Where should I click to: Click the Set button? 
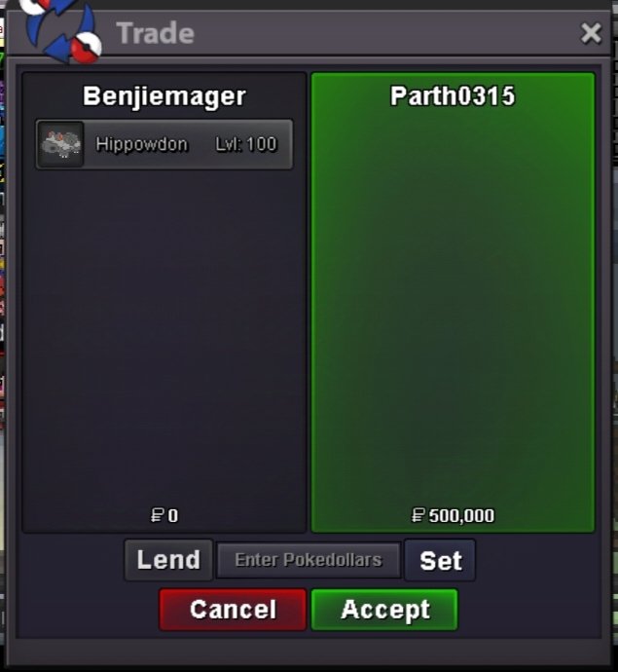tap(440, 560)
